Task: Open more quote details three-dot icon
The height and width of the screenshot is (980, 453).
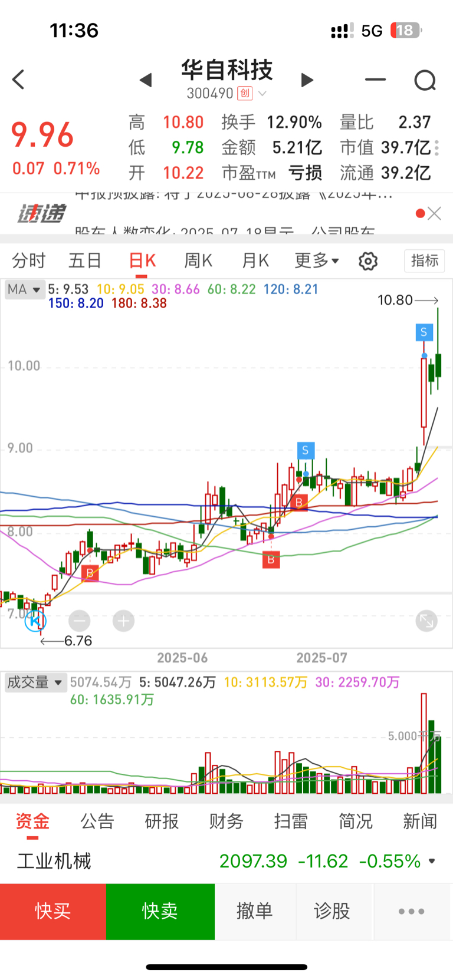Action: click(436, 148)
